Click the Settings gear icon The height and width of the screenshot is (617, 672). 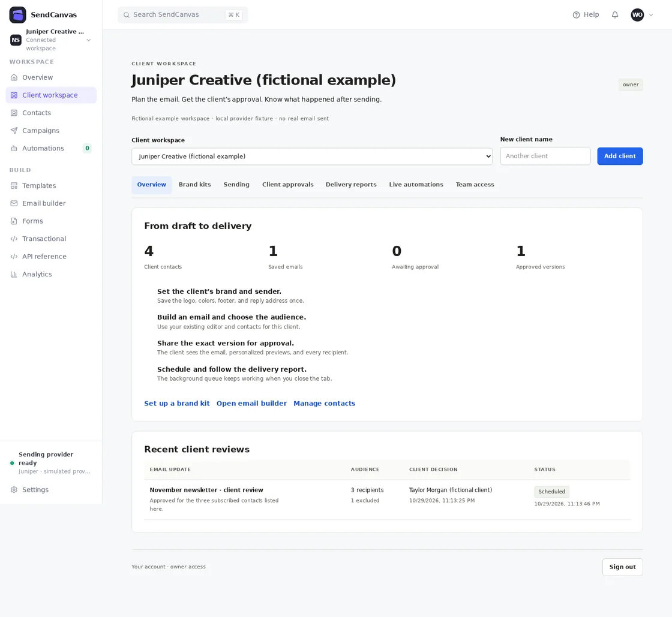[14, 489]
